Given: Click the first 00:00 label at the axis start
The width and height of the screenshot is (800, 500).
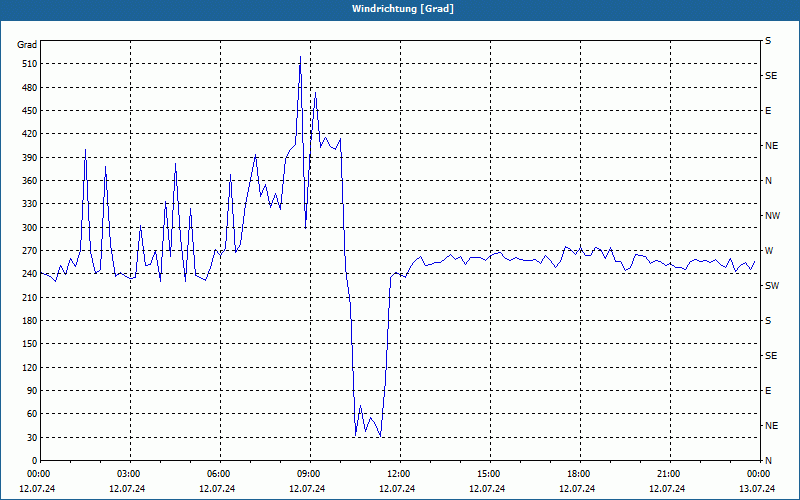Looking at the screenshot, I should tap(40, 474).
